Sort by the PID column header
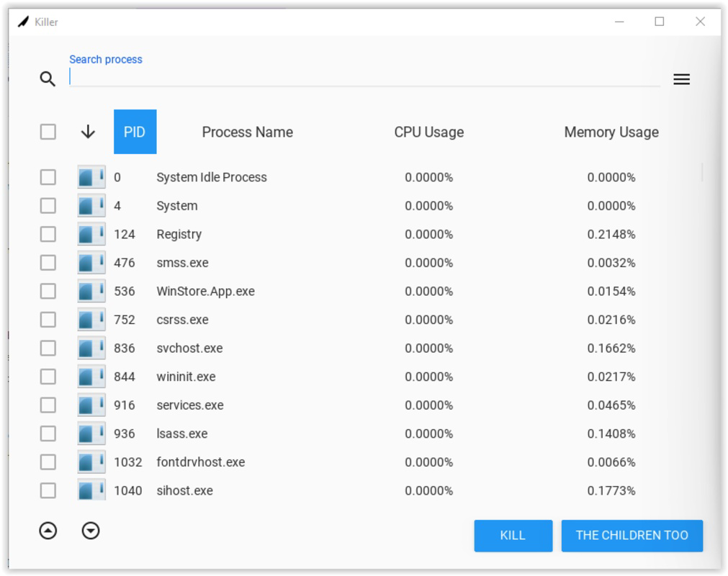 135,132
